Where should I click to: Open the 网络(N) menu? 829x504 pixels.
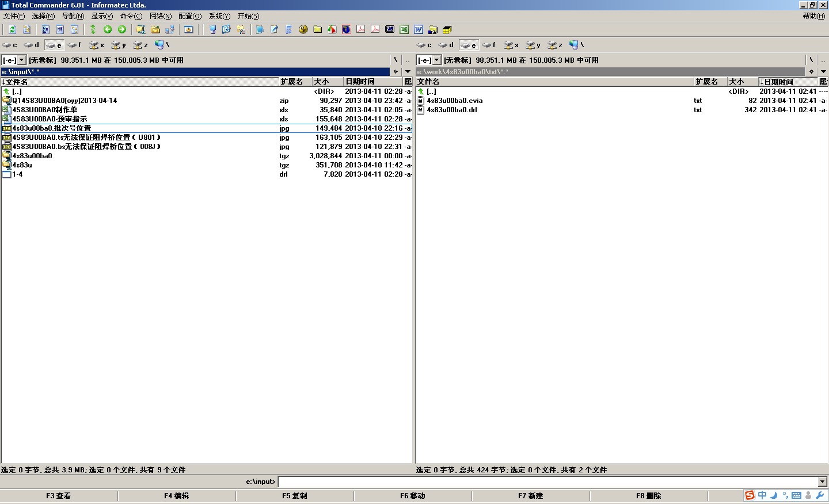[161, 16]
